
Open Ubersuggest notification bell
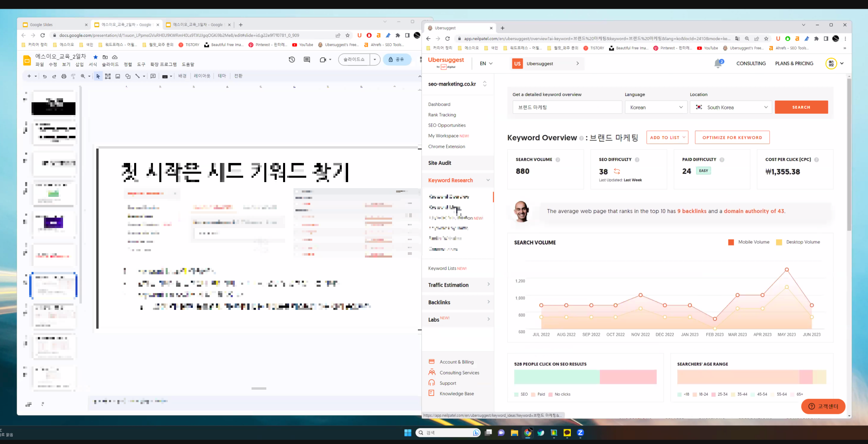click(718, 63)
